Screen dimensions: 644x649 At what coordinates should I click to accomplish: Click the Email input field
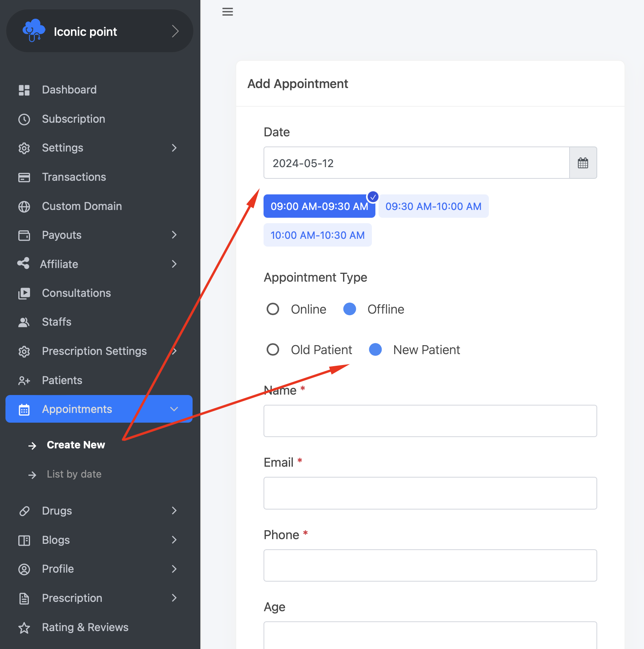point(430,493)
